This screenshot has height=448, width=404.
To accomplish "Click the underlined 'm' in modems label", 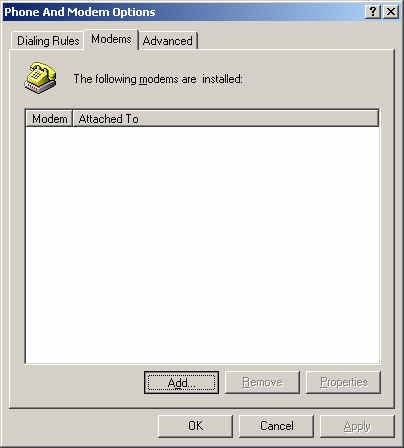I will (x=143, y=80).
